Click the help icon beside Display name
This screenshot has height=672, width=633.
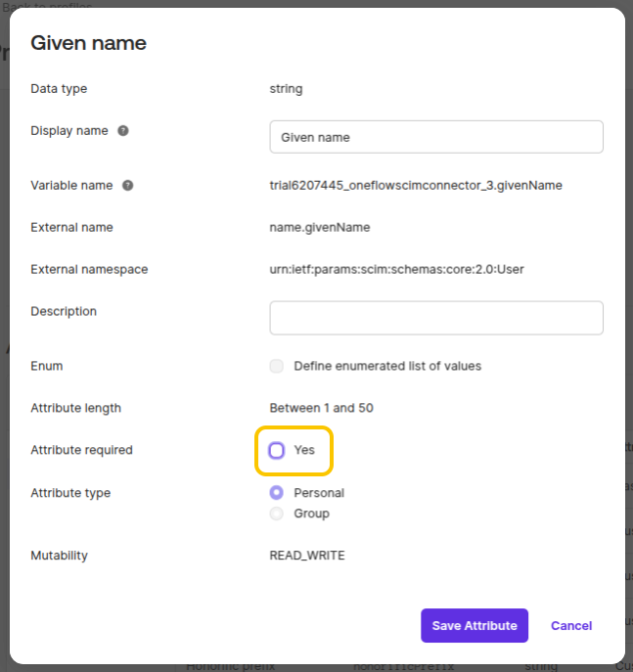point(123,131)
